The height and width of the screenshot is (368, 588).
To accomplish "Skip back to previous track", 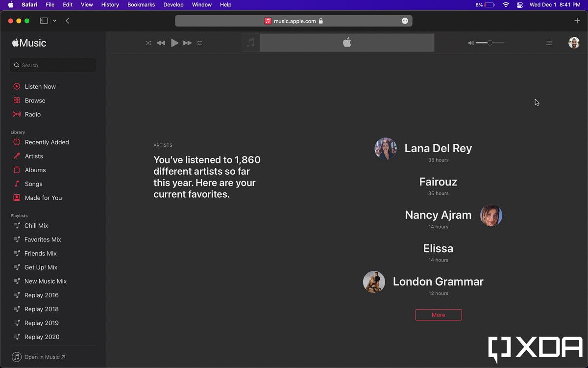I will pyautogui.click(x=161, y=43).
